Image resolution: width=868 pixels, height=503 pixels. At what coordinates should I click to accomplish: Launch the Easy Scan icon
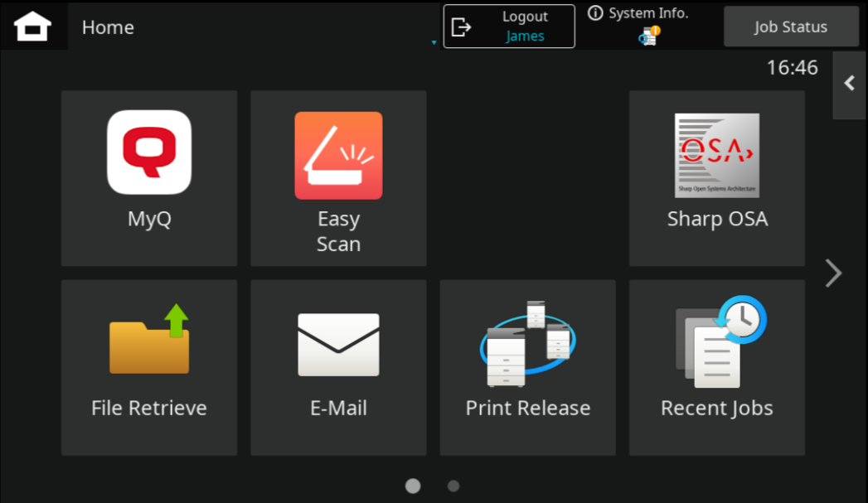(x=338, y=156)
